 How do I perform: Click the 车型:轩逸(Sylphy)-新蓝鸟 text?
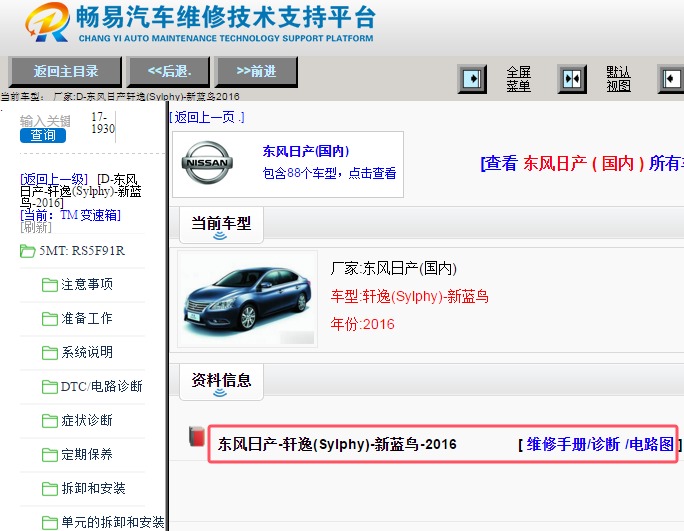tap(409, 297)
